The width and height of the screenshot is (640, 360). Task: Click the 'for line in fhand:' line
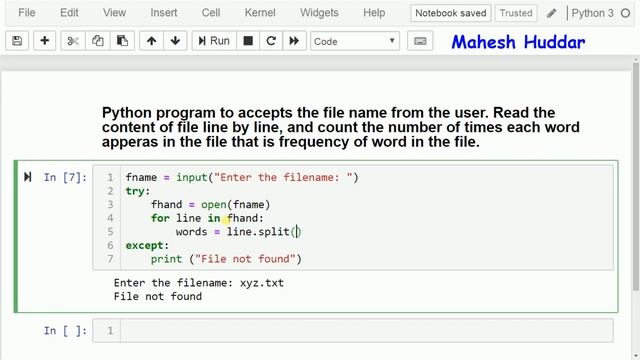click(x=207, y=218)
